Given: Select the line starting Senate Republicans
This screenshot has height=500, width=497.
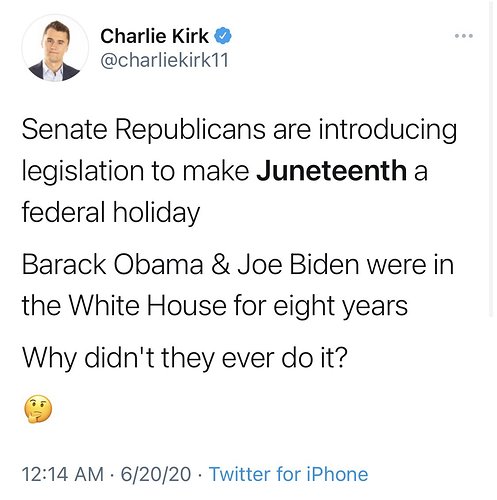Looking at the screenshot, I should [x=239, y=130].
